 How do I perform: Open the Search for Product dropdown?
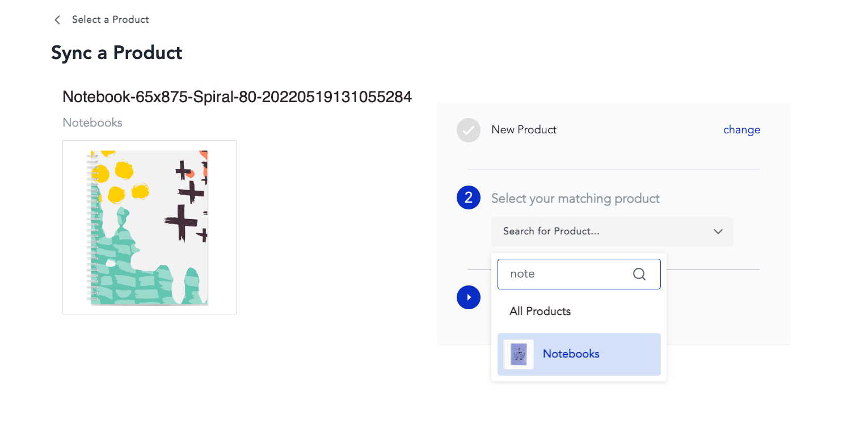pos(612,232)
